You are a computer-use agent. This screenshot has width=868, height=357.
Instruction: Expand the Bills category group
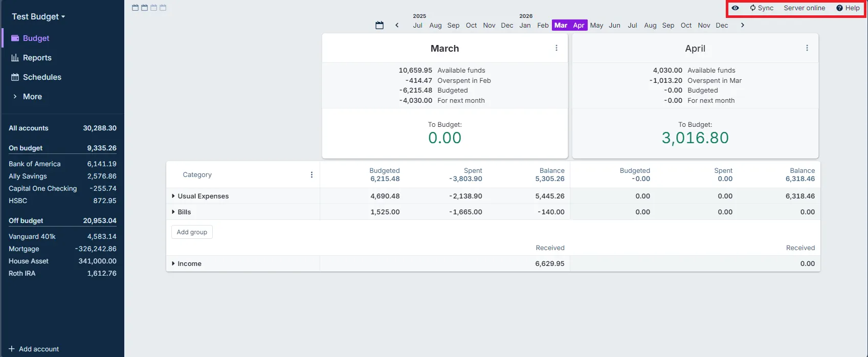173,212
